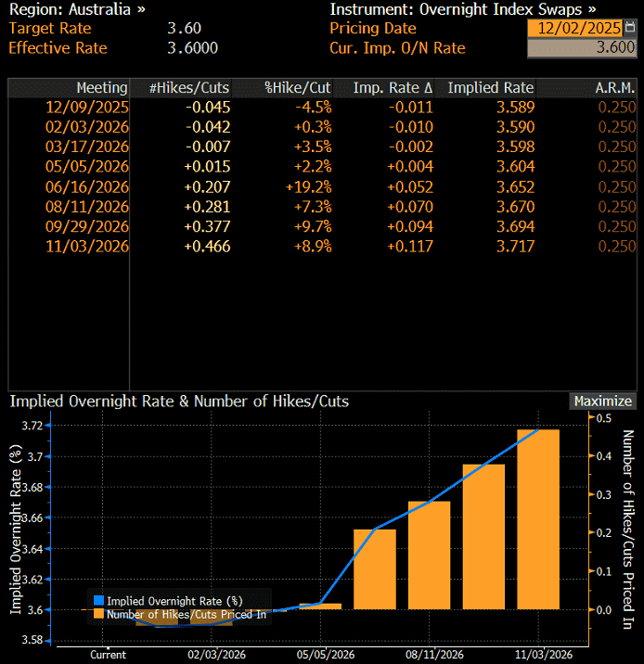Open the calendar icon beside Pricing Date

tap(630, 28)
